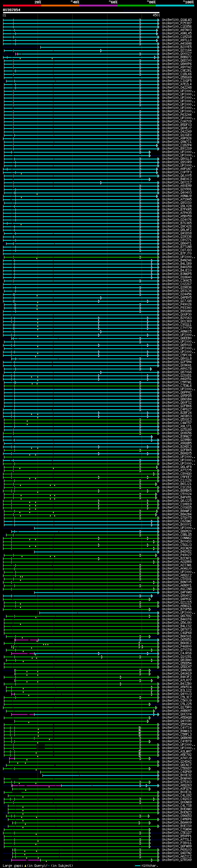Open hit UniRef100_Q8LAF2

177,230
